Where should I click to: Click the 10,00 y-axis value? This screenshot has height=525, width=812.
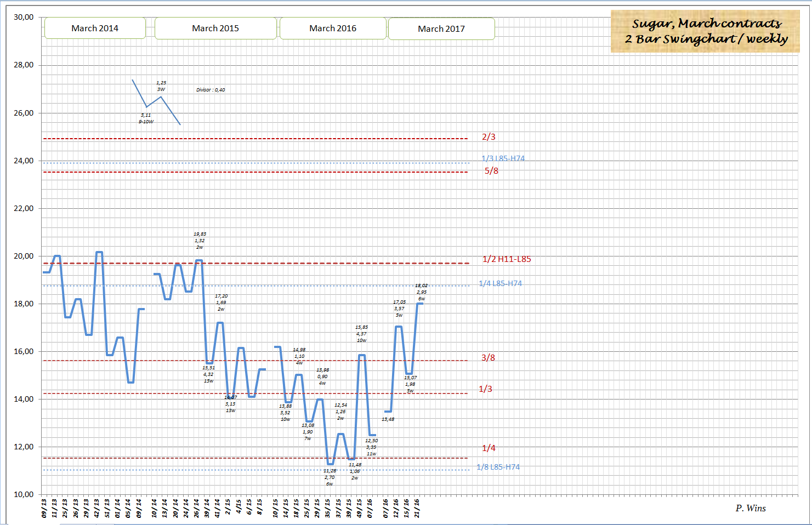point(24,494)
